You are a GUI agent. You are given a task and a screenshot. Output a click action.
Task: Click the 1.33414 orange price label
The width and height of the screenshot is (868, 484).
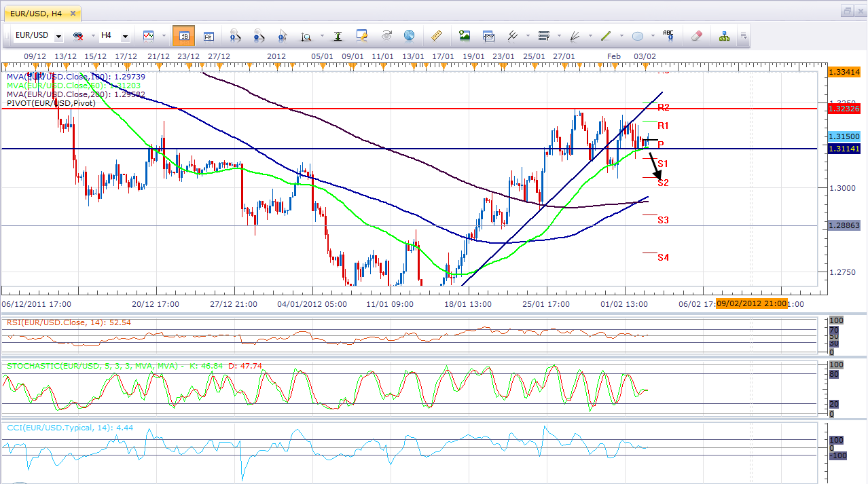844,71
